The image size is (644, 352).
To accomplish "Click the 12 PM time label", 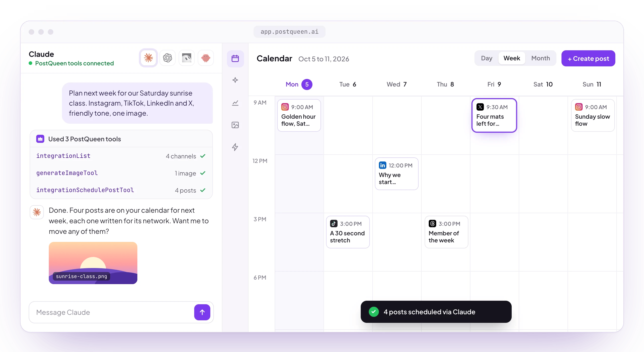I will point(260,161).
